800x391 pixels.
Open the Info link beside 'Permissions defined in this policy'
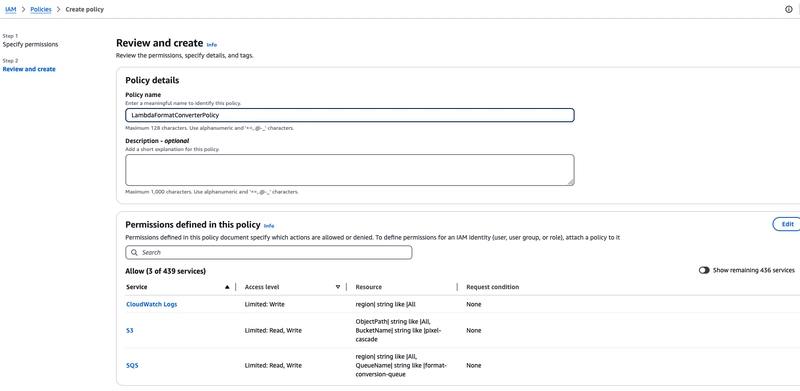(269, 226)
